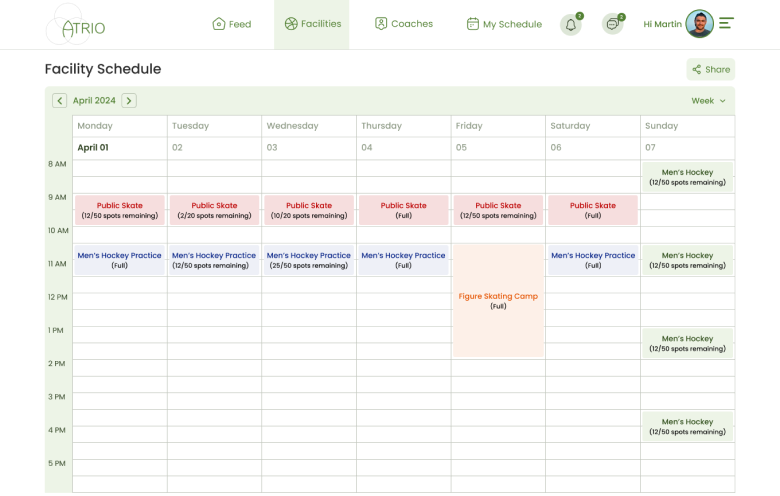The image size is (780, 496).
Task: Click the Share button
Action: [x=711, y=69]
